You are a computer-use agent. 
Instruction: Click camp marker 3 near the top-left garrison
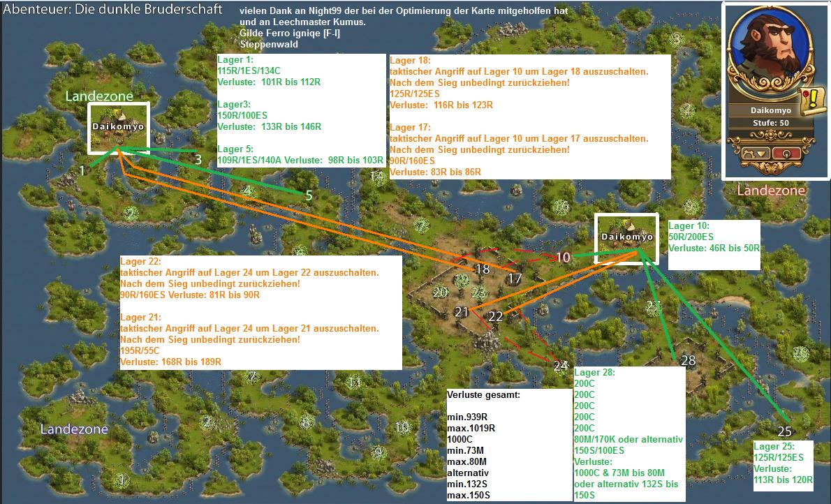pos(198,159)
